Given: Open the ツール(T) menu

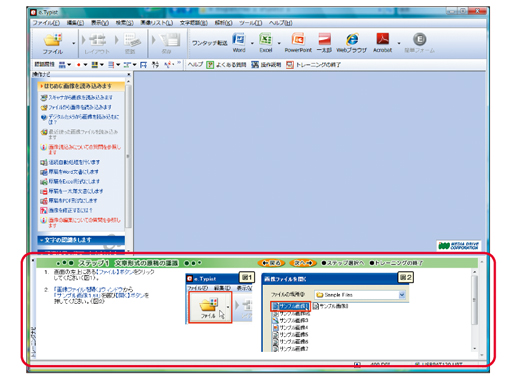Looking at the screenshot, I should point(250,23).
